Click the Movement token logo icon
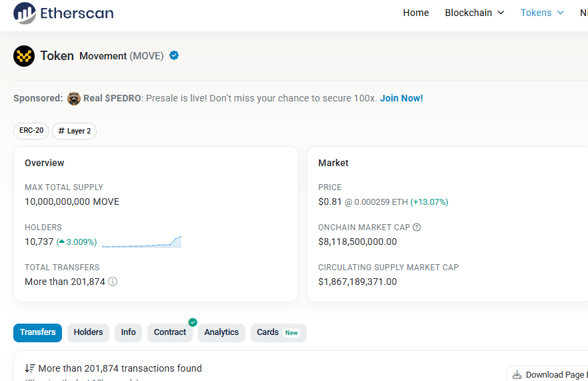Image resolution: width=588 pixels, height=381 pixels. [24, 56]
